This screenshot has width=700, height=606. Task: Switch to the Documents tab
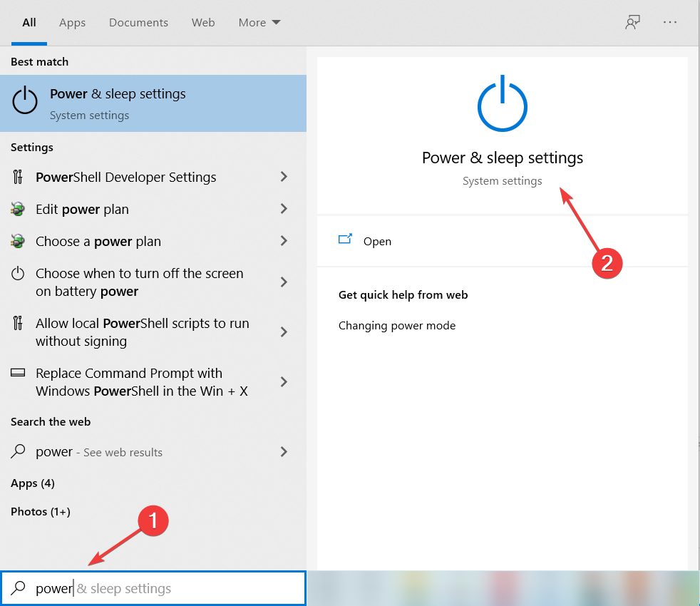coord(138,22)
